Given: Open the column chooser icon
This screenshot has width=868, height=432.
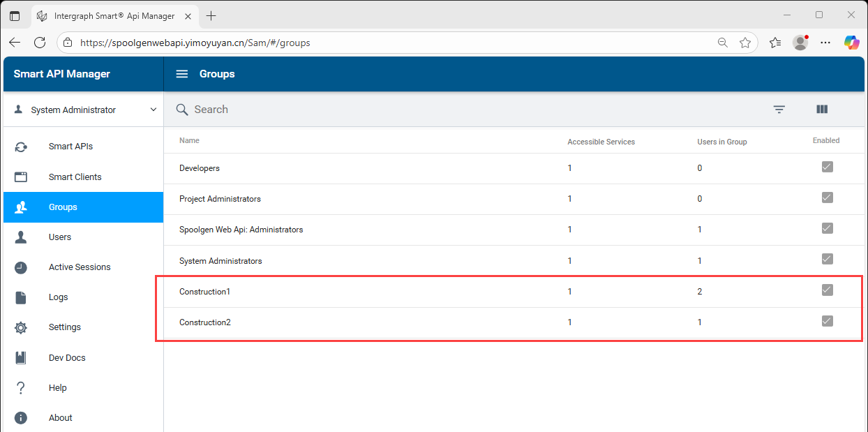Looking at the screenshot, I should coord(821,110).
